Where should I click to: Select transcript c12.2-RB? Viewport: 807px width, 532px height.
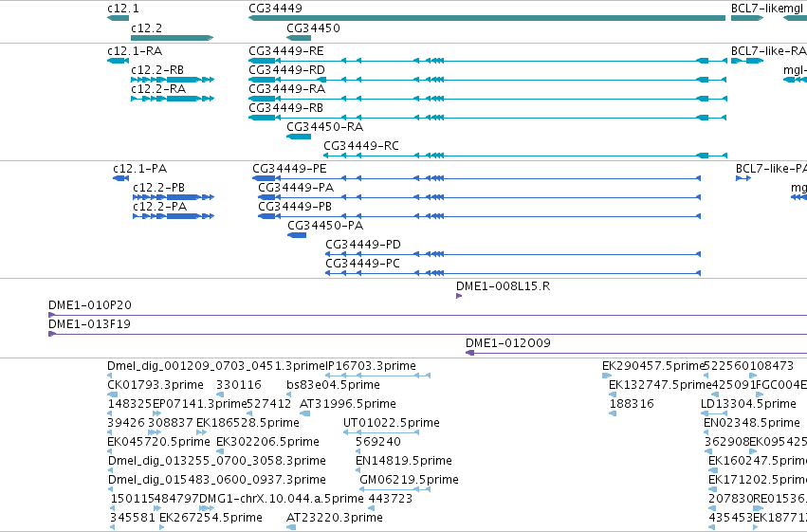pos(173,80)
